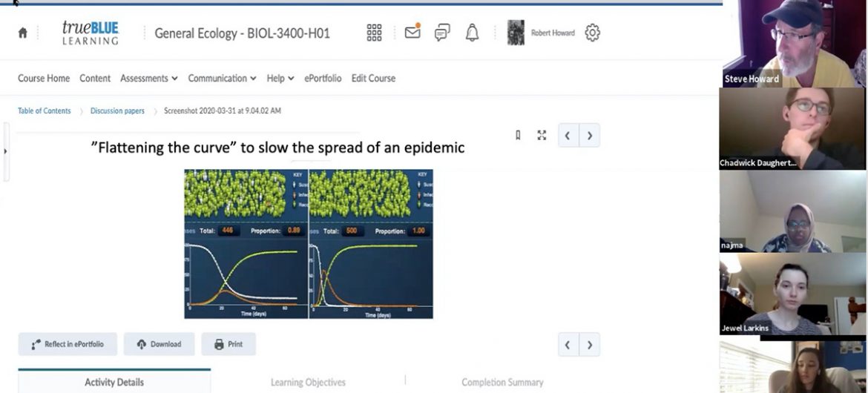
Task: Expand the Assessments dropdown menu
Action: pos(148,78)
